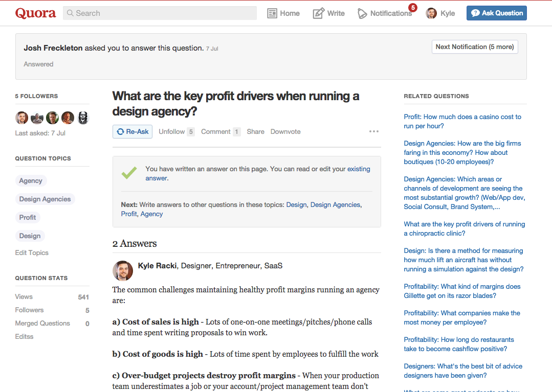The width and height of the screenshot is (552, 392).
Task: Click Views in Question Stats
Action: (x=24, y=297)
